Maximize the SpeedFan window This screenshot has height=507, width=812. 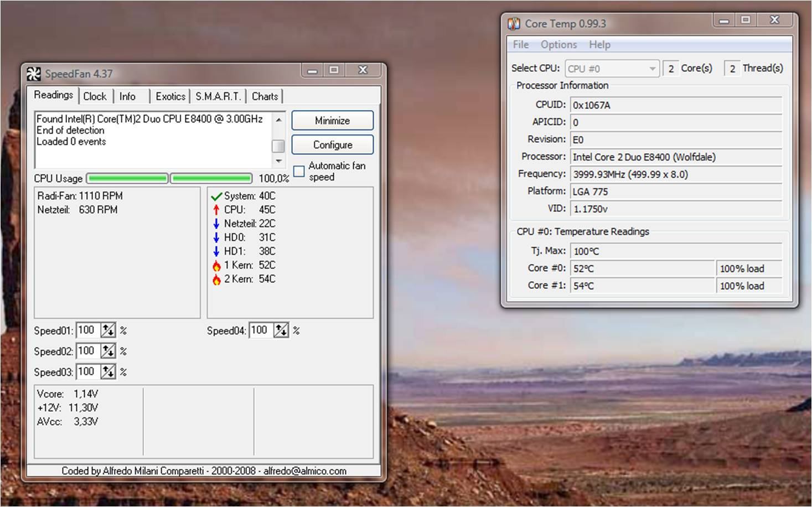point(334,70)
